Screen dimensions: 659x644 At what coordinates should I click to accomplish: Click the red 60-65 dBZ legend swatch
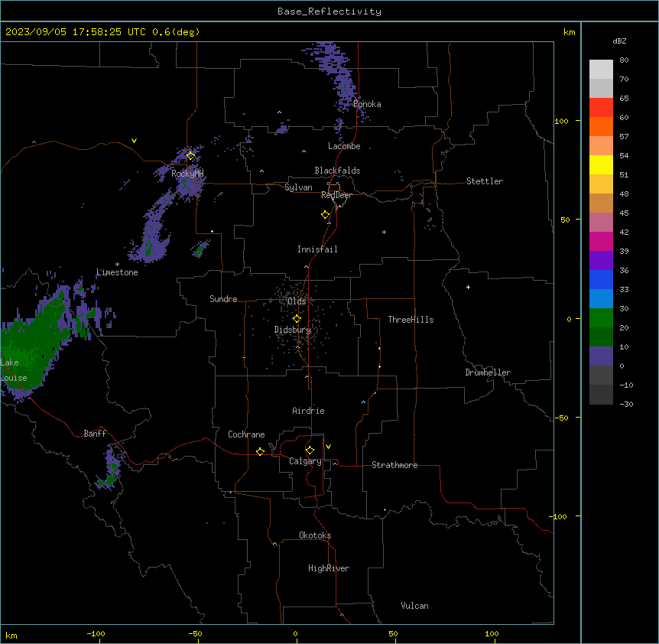601,108
